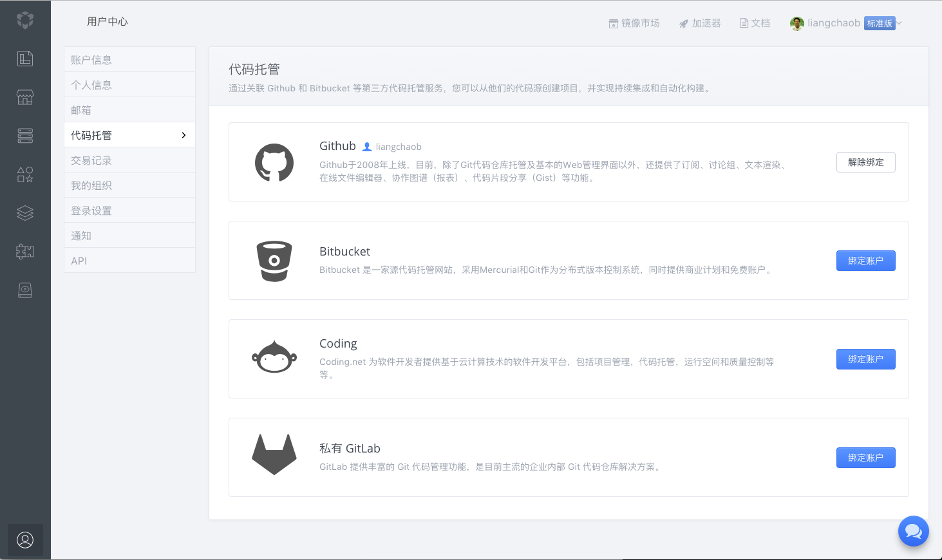Open 我的组织 in the side menu
This screenshot has width=942, height=560.
coord(129,185)
